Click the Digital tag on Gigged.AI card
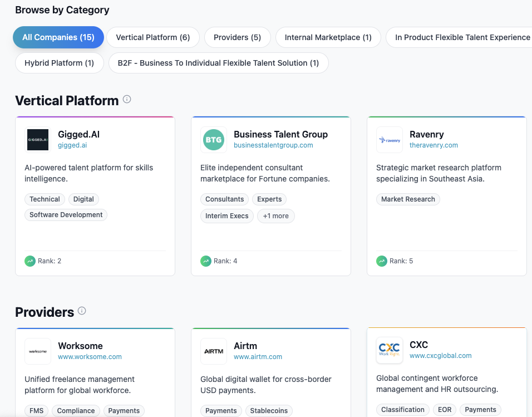 (x=83, y=199)
